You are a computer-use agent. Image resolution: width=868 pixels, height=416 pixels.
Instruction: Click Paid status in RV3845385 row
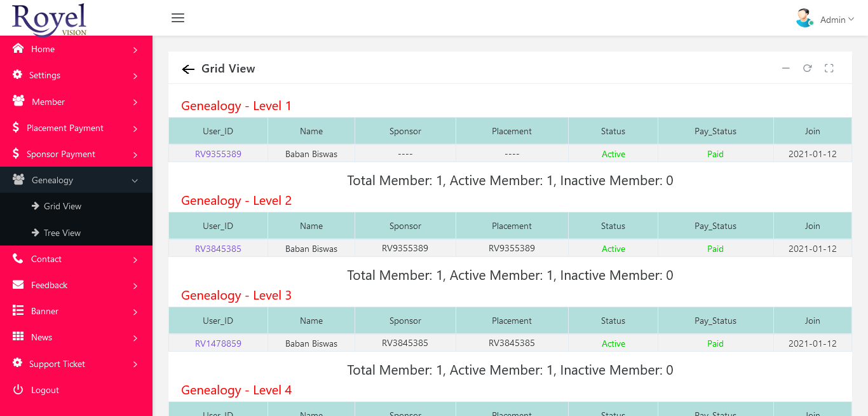[715, 249]
